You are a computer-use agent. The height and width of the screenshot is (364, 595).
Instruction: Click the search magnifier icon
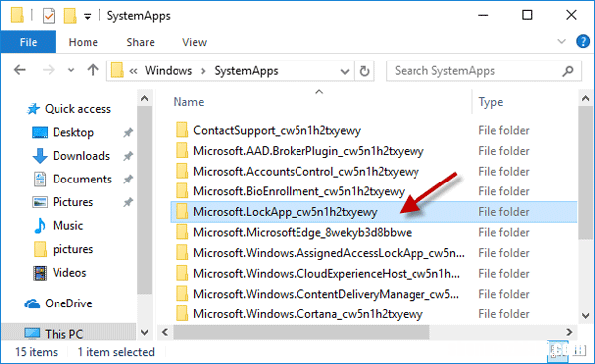pos(568,71)
